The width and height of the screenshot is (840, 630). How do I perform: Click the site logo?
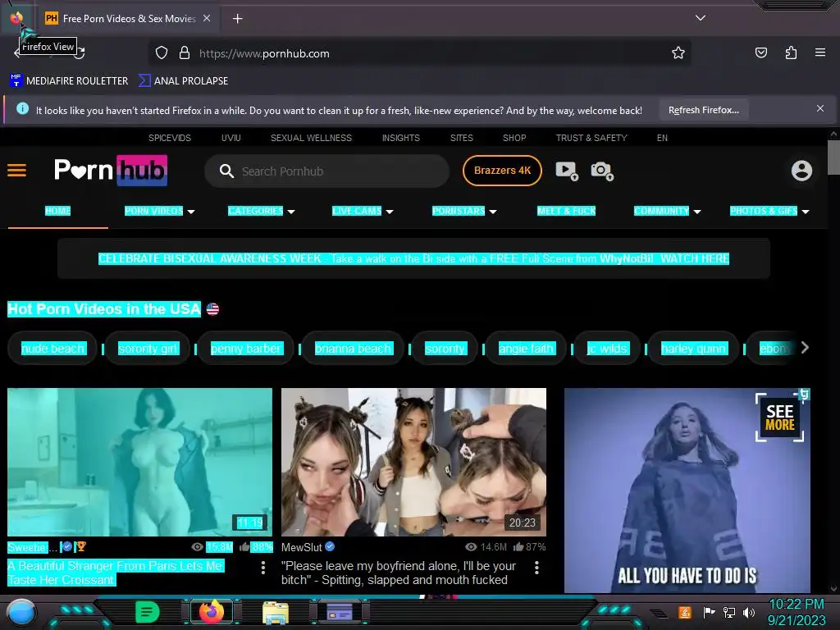111,171
